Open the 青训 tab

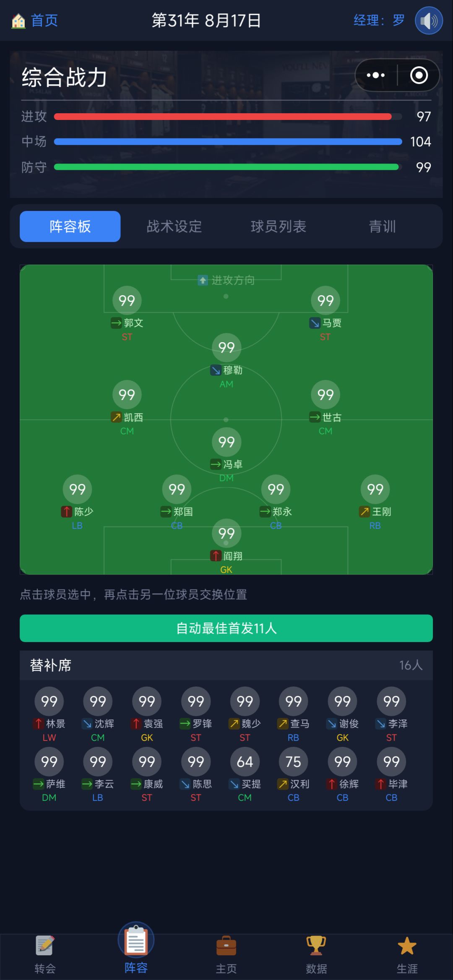pyautogui.click(x=382, y=226)
